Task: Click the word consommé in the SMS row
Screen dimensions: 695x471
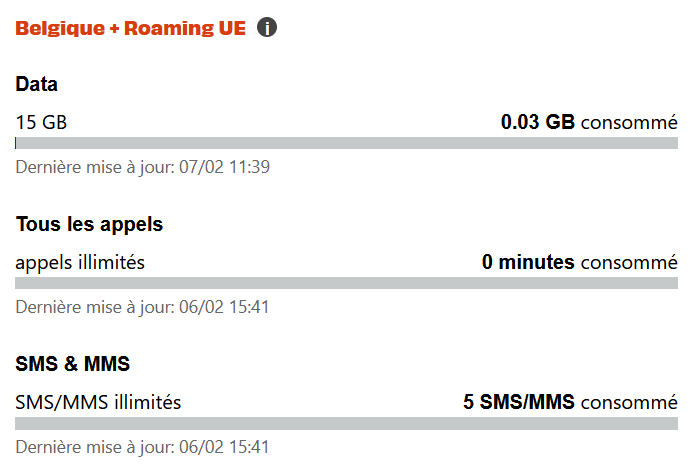Action: pyautogui.click(x=629, y=403)
